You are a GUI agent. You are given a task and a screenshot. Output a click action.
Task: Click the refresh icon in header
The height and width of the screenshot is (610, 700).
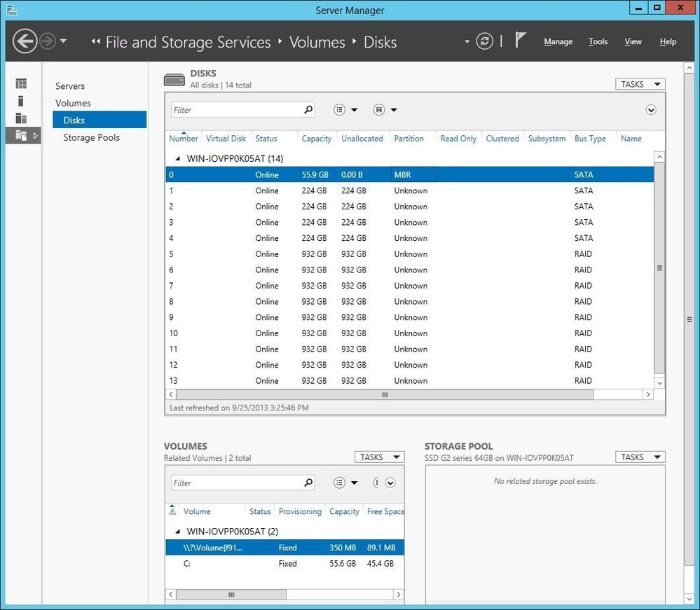click(x=484, y=41)
